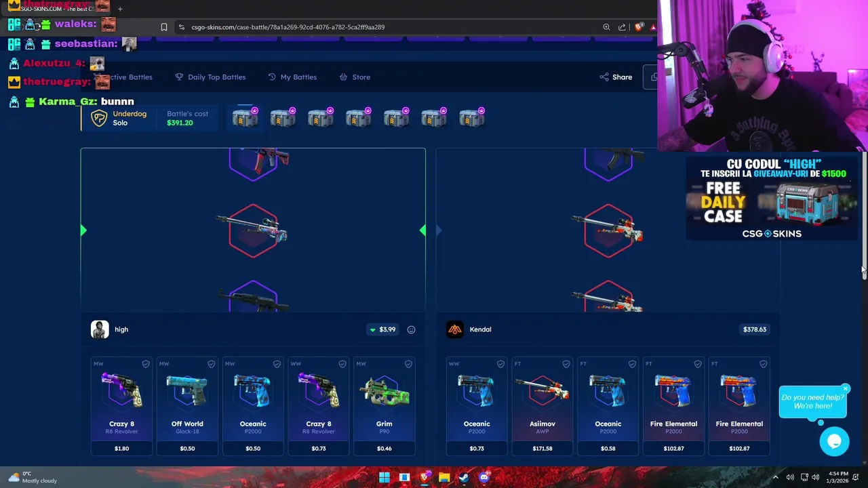
Task: Click the basket icon beside Store
Action: pyautogui.click(x=343, y=77)
